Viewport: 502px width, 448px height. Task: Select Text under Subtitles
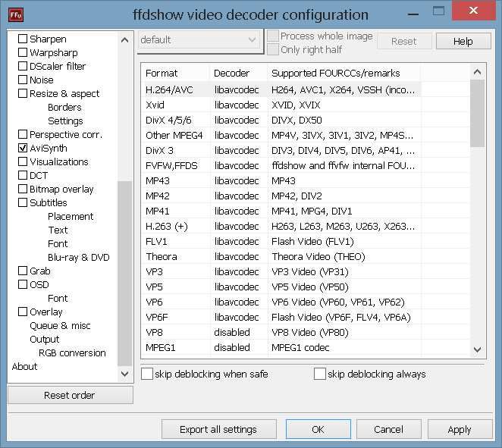pyautogui.click(x=58, y=230)
